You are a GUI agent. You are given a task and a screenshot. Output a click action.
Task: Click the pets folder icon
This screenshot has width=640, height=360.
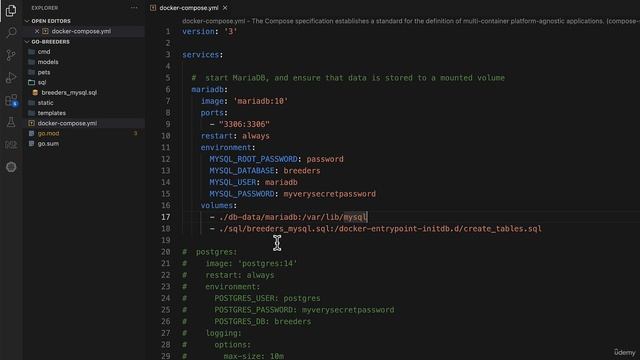tap(31, 72)
